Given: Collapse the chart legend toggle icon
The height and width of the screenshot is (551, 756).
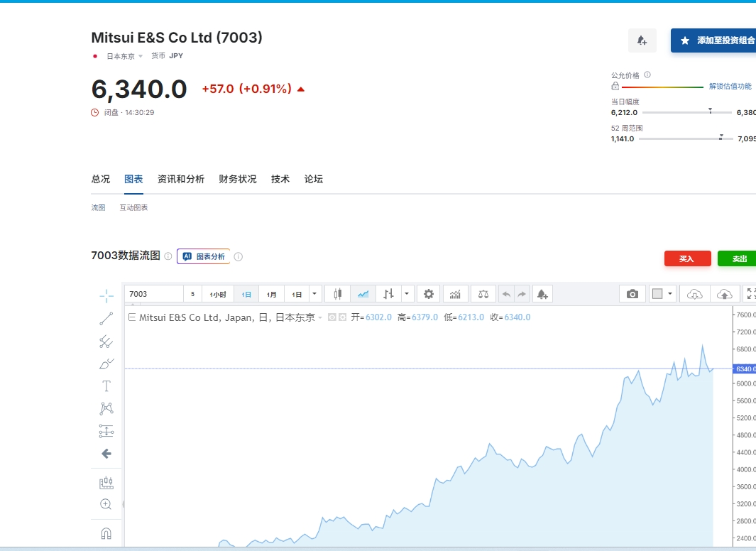Looking at the screenshot, I should click(x=131, y=317).
